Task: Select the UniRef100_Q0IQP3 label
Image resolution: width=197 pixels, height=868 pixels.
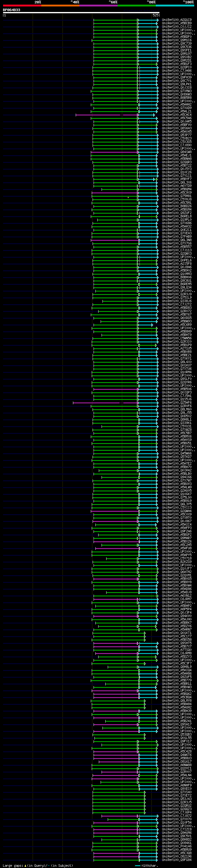Action: [x=177, y=392]
